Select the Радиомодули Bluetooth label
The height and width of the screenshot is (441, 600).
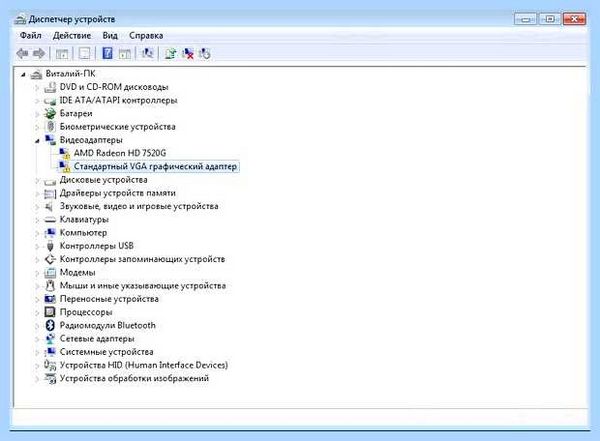point(108,325)
